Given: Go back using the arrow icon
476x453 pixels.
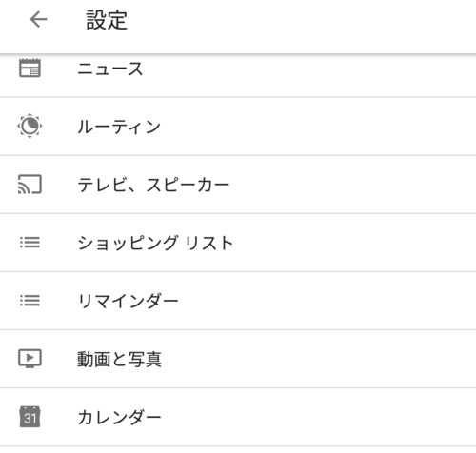Looking at the screenshot, I should [38, 20].
